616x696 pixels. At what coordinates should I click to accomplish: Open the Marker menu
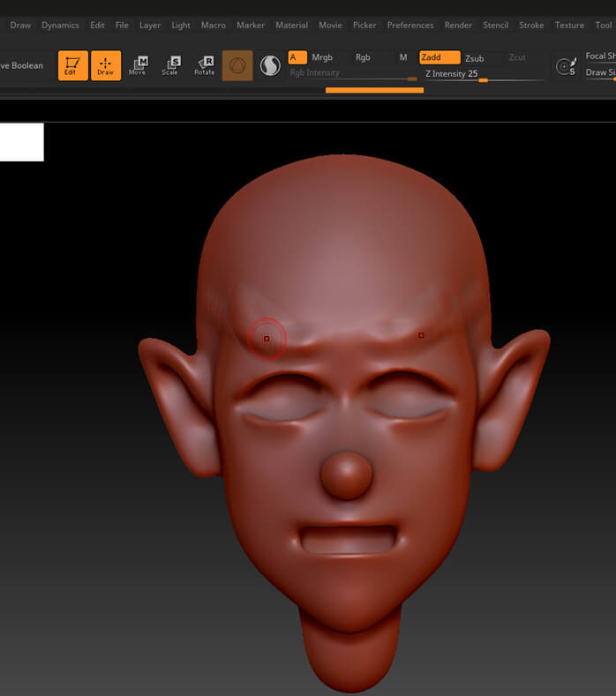[250, 26]
